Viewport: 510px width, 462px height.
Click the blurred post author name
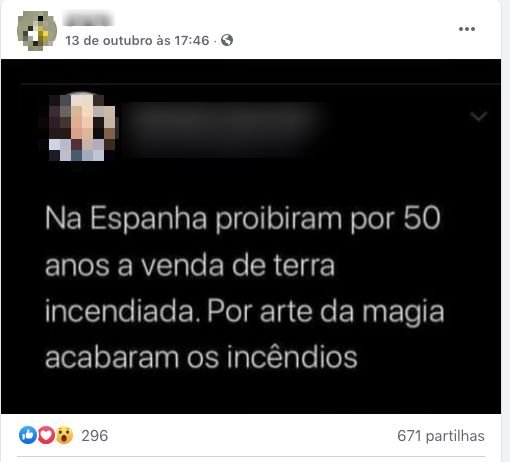89,18
